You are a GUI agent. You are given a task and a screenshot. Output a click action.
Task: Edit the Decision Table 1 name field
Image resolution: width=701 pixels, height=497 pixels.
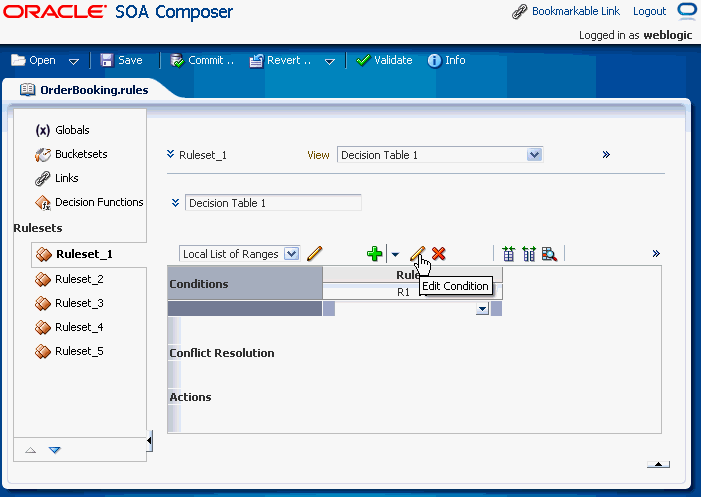click(x=273, y=203)
